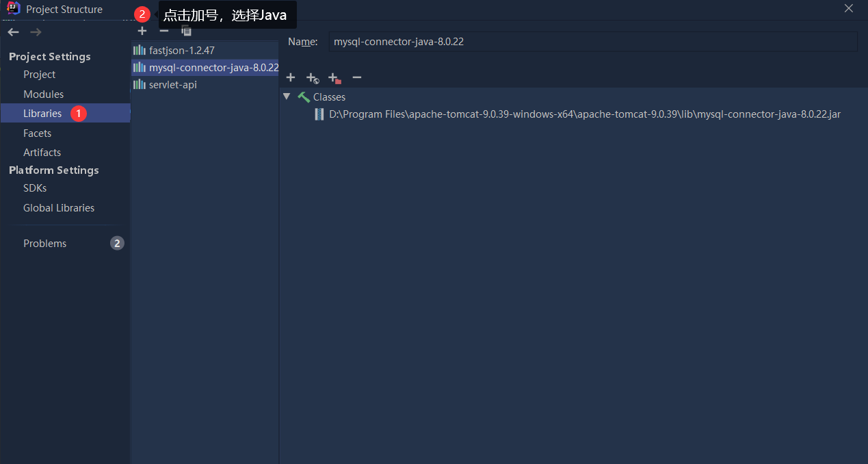Open Modules settings page
The image size is (868, 464).
tap(43, 94)
